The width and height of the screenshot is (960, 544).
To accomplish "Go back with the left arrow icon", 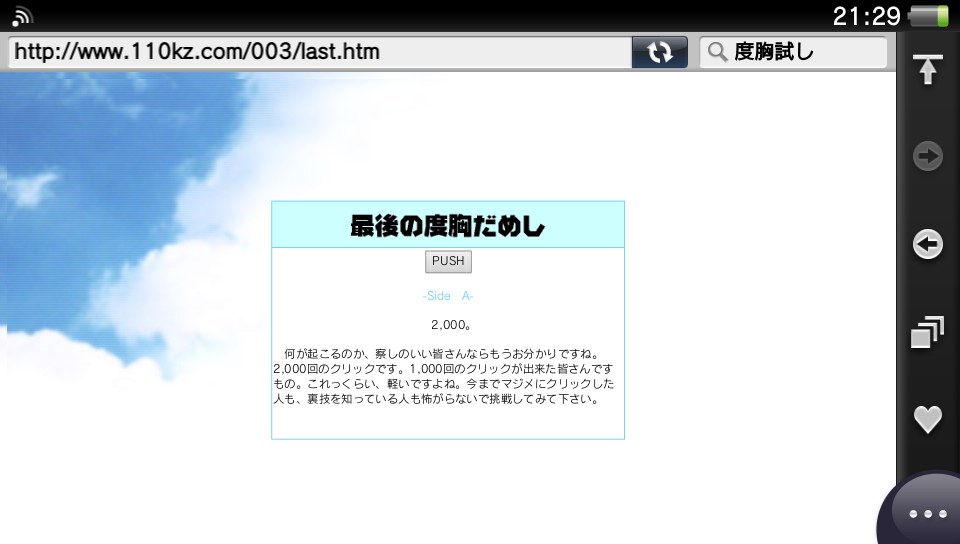I will point(928,244).
